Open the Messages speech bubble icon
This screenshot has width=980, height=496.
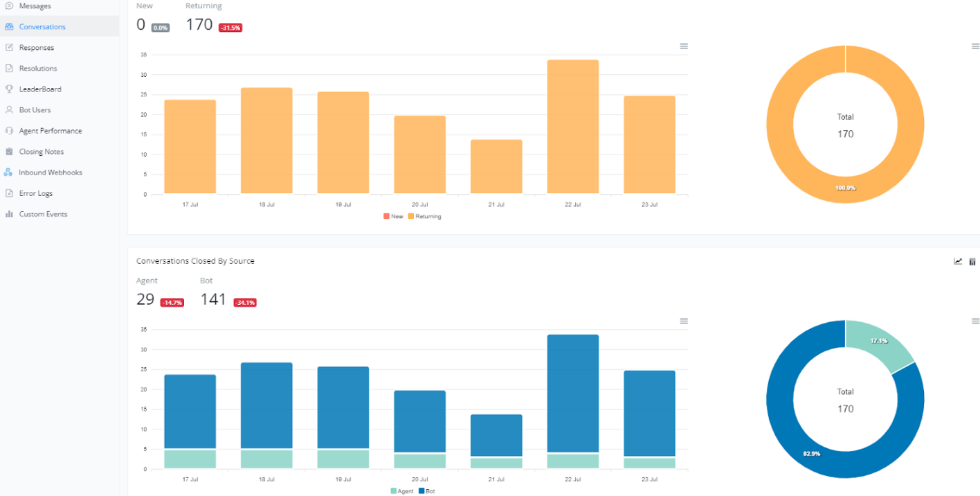[9, 6]
